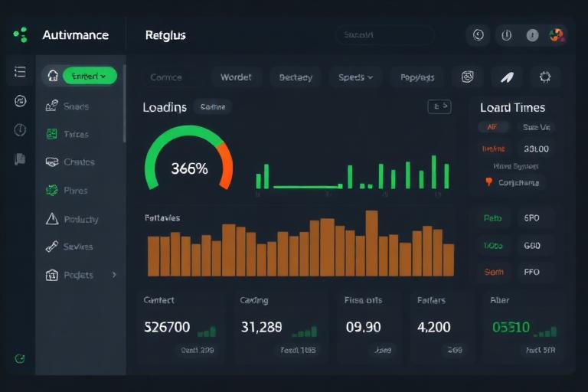Click the pager button at Loadins panel corner

coord(439,106)
